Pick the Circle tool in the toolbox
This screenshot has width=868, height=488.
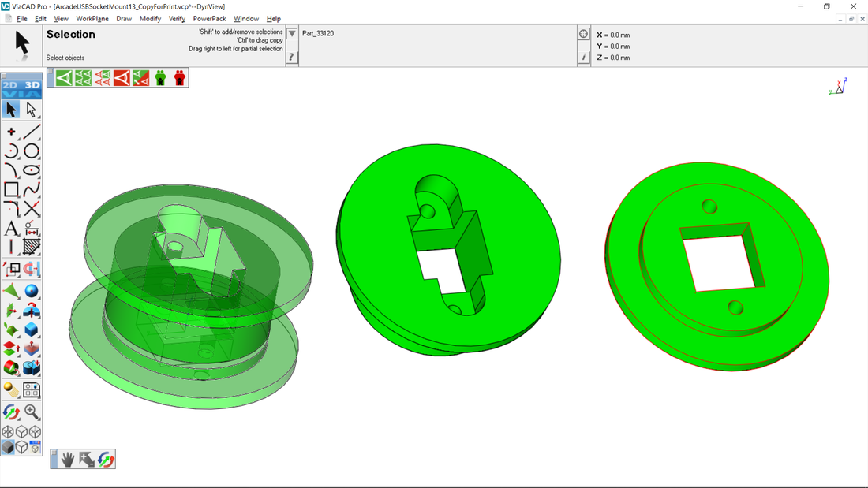[32, 151]
